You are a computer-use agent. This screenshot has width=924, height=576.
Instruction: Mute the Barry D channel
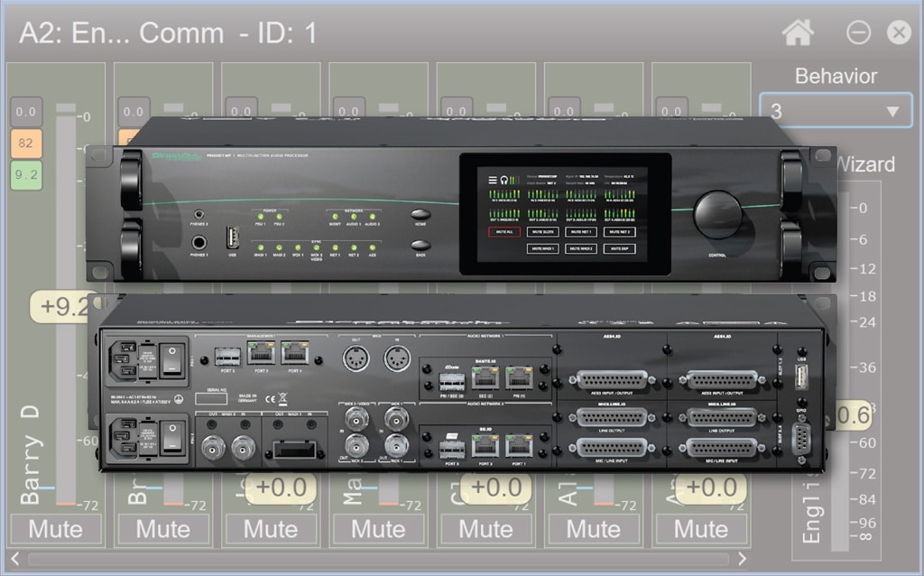(x=55, y=528)
